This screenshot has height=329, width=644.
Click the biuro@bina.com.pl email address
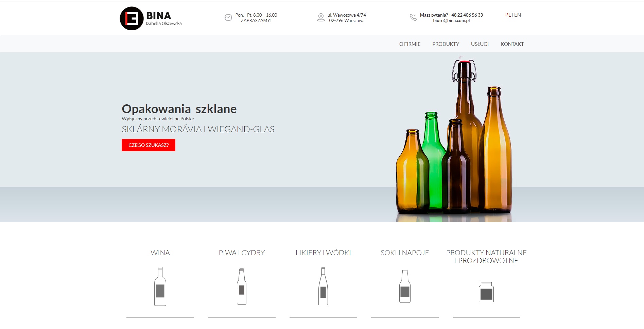451,21
